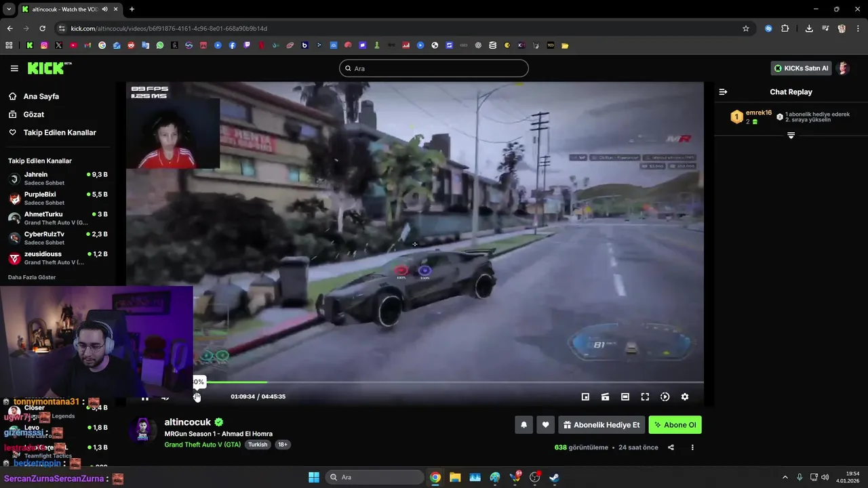Image resolution: width=868 pixels, height=488 pixels.
Task: Enter fullscreen in the video player
Action: [645, 396]
